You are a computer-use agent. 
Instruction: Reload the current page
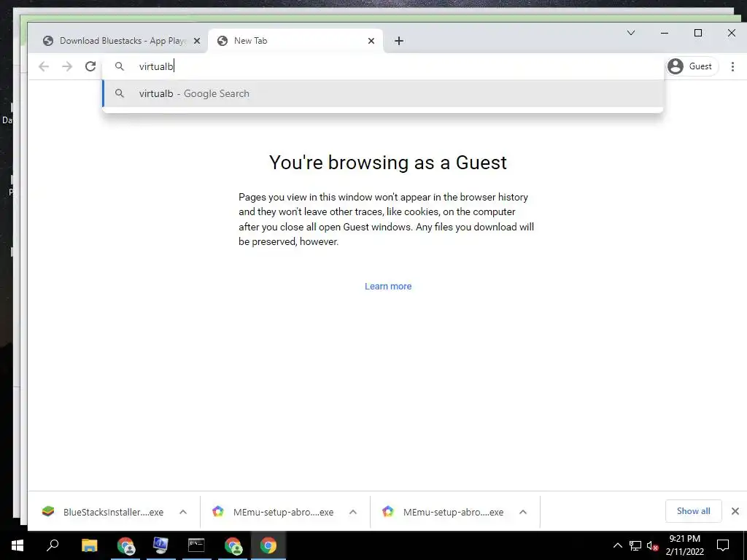click(x=90, y=66)
